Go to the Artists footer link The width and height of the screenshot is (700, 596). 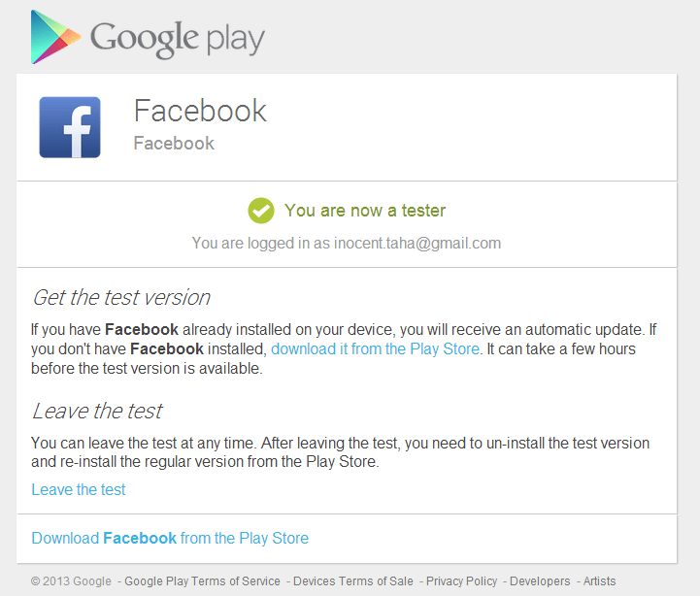(x=600, y=581)
